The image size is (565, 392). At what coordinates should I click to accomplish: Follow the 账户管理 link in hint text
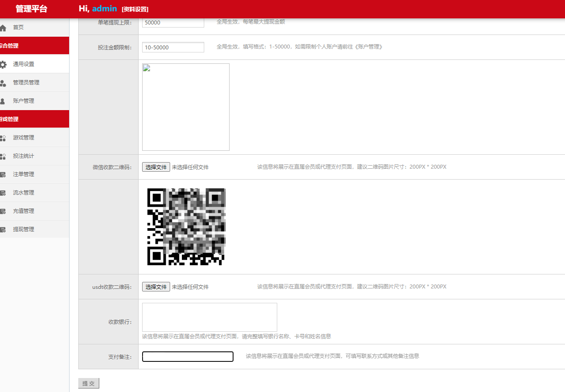point(369,47)
